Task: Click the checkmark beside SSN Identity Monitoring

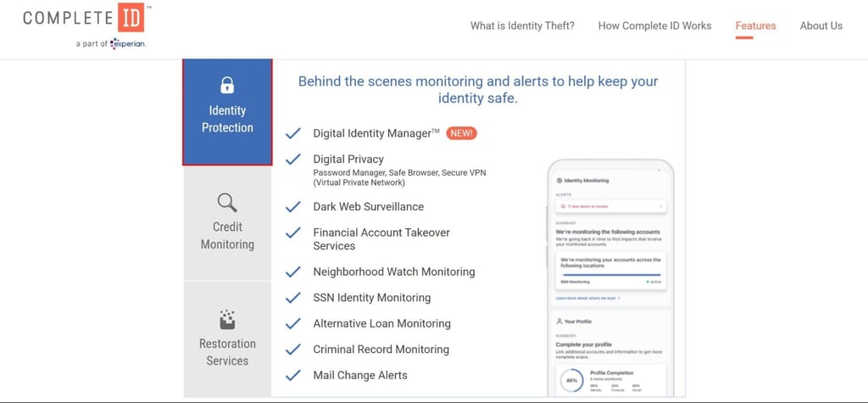Action: pyautogui.click(x=292, y=298)
